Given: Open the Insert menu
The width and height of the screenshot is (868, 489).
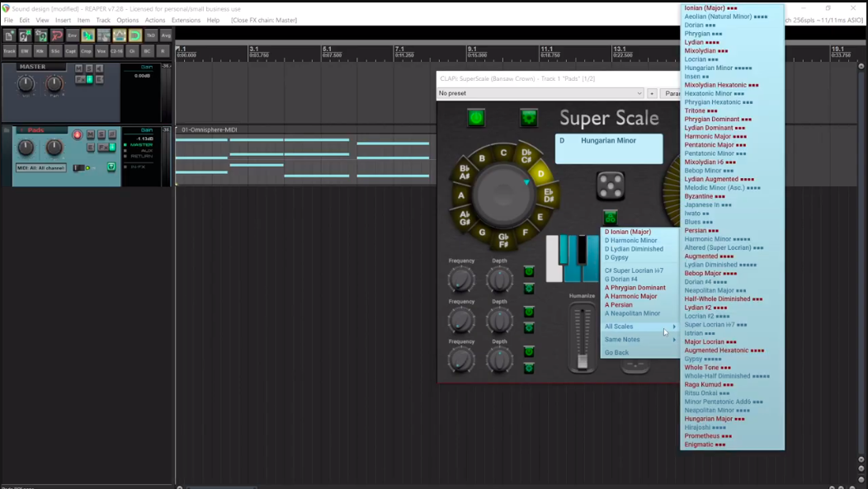Looking at the screenshot, I should 63,20.
